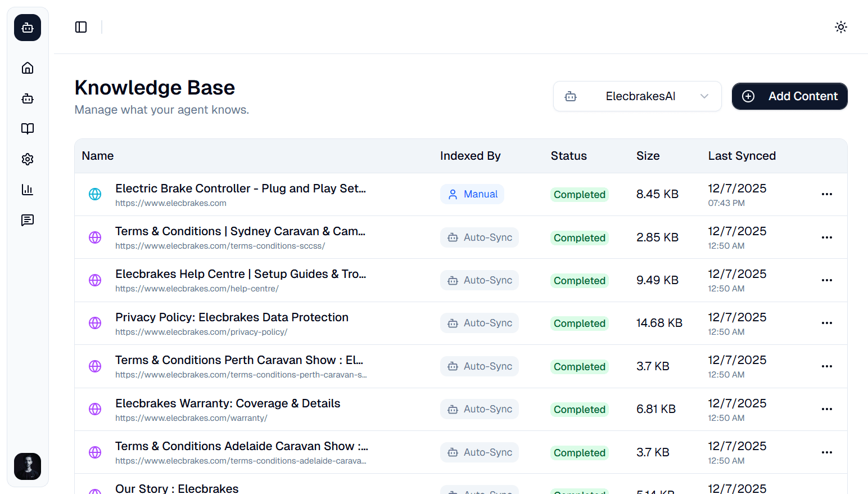This screenshot has height=494, width=868.
Task: Click the globe icon beside Privacy Policy entry
Action: pos(94,323)
